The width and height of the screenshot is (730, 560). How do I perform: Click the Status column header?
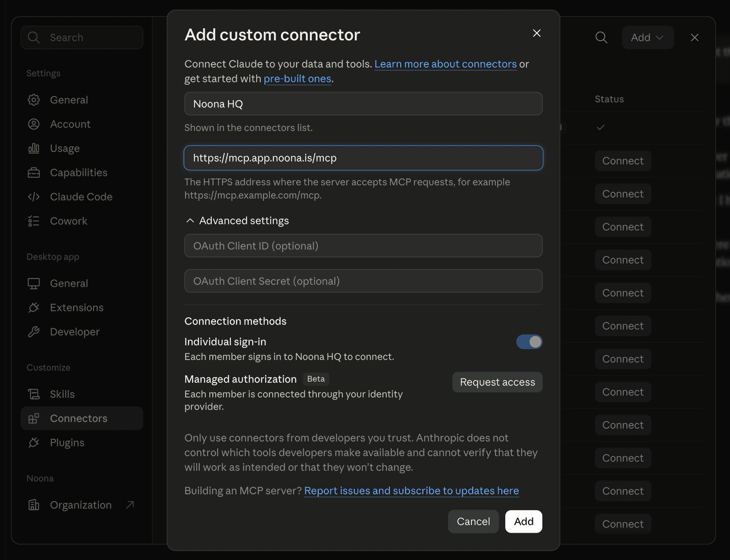coord(609,99)
